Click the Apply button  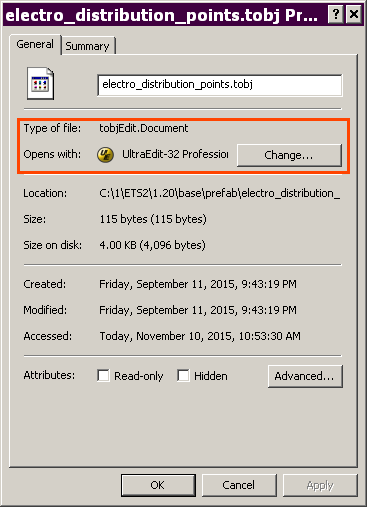coord(320,485)
